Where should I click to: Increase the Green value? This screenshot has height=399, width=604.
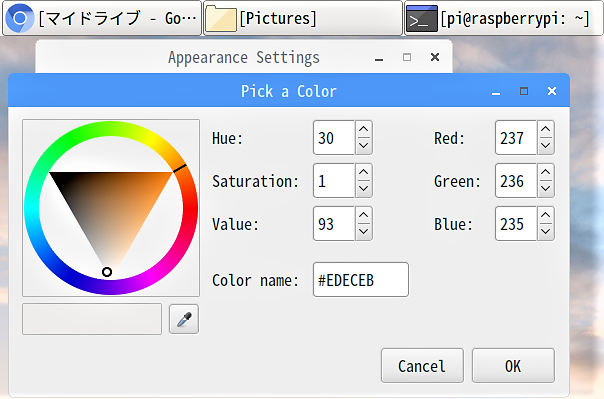545,172
